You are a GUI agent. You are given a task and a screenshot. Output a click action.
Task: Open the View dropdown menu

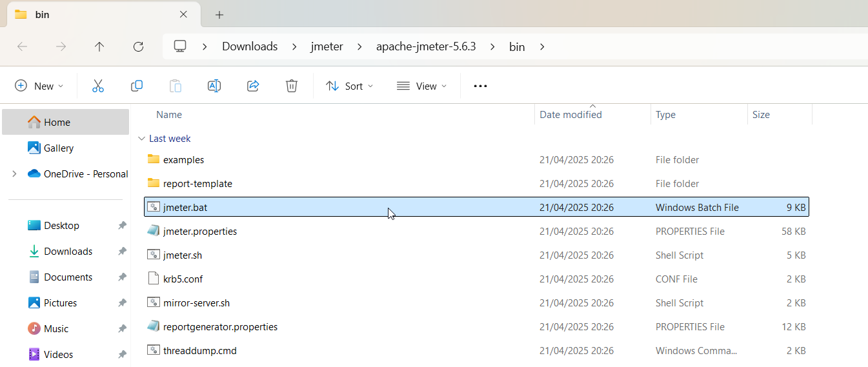[x=422, y=86]
